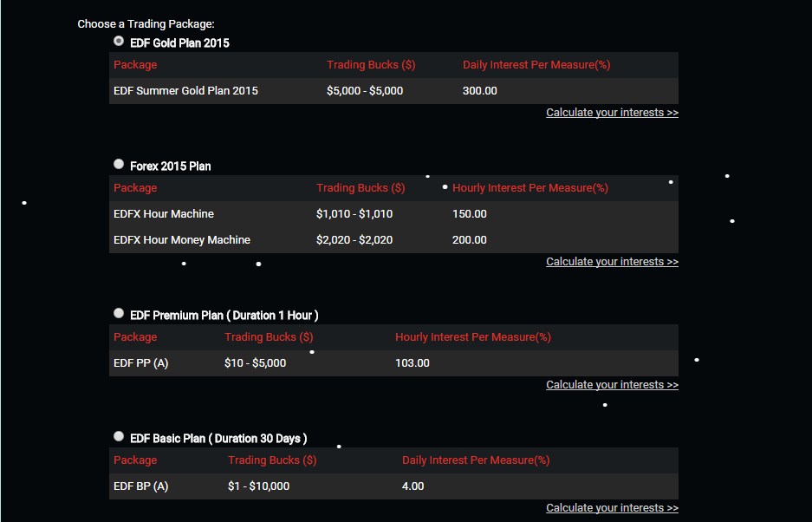Click the Forex 2015 Plan label
This screenshot has width=812, height=522.
(x=170, y=166)
